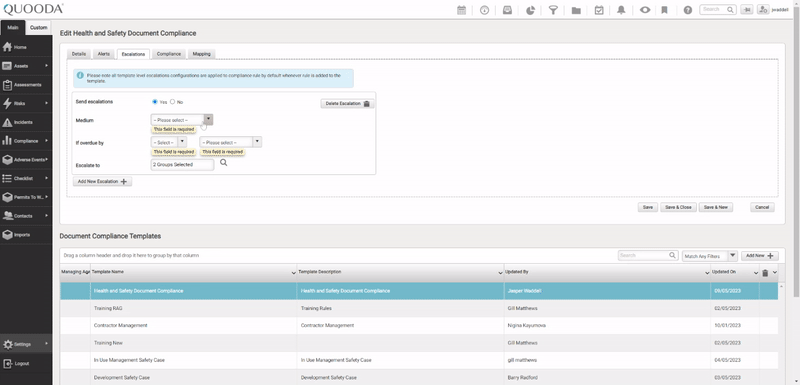This screenshot has height=385, width=800.
Task: Open the bookmark icon in header
Action: click(664, 10)
